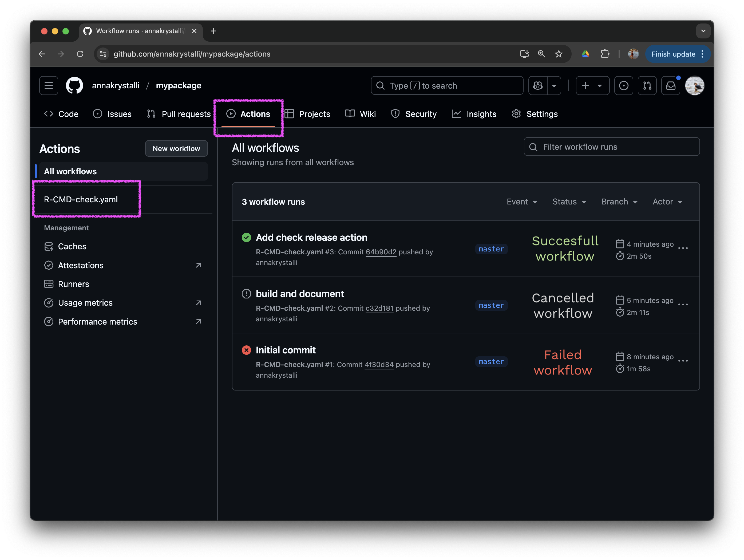Open the user avatar profile menu
The image size is (744, 560).
(x=695, y=86)
